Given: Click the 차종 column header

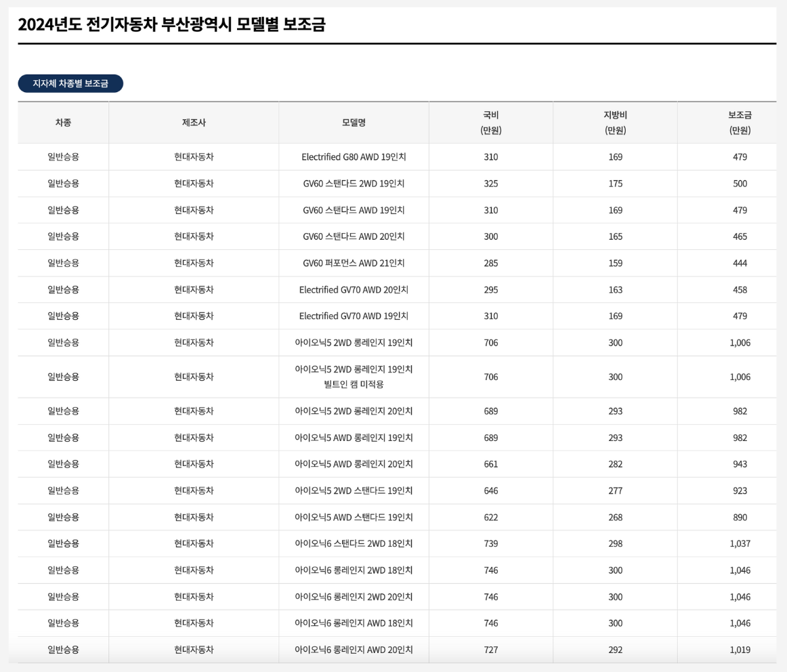Looking at the screenshot, I should [64, 122].
